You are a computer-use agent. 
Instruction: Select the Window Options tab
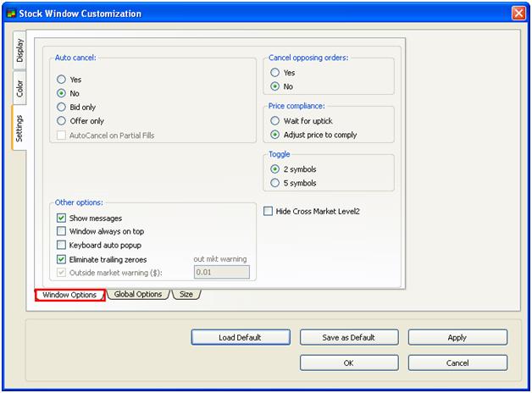point(69,295)
